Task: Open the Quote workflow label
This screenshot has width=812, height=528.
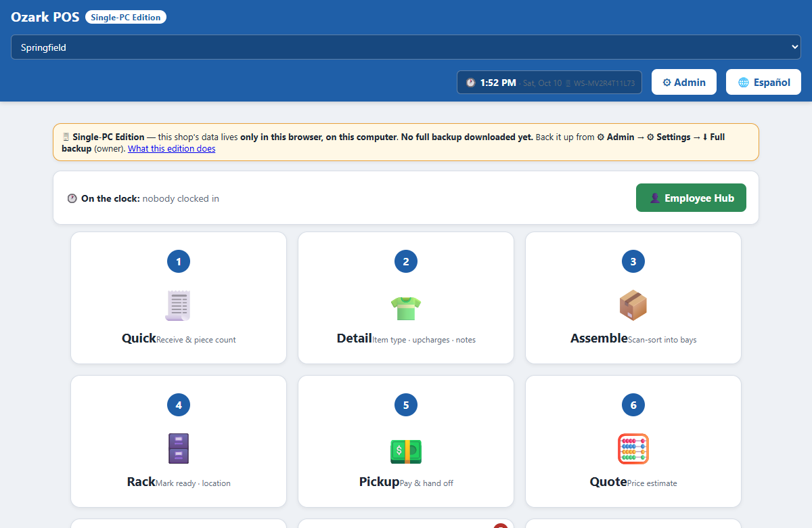Action: pyautogui.click(x=608, y=481)
